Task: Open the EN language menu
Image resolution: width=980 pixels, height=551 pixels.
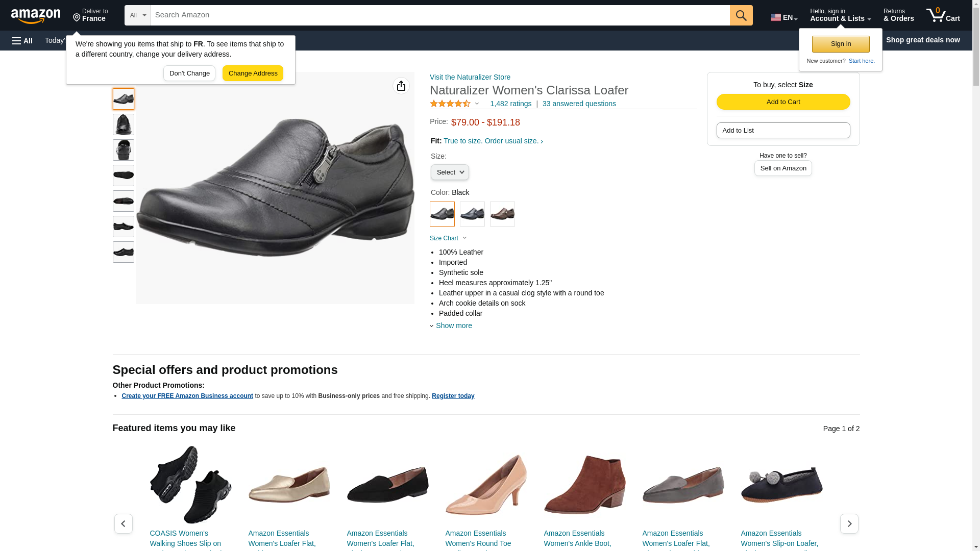Action: [784, 17]
